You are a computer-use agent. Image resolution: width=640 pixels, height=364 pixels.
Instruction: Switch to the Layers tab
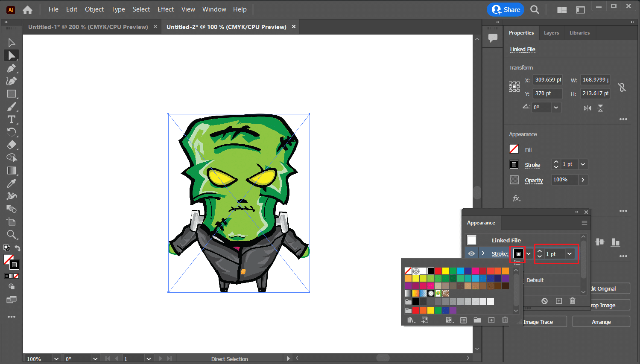click(551, 33)
